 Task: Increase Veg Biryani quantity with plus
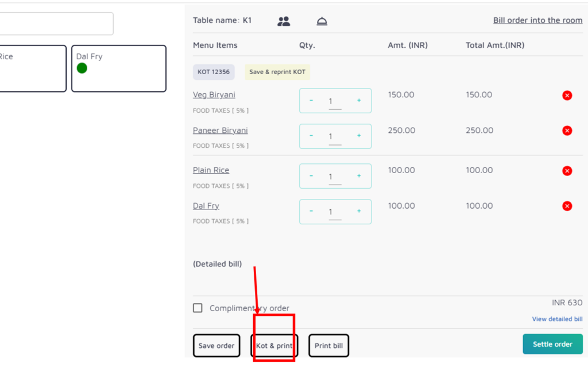359,100
